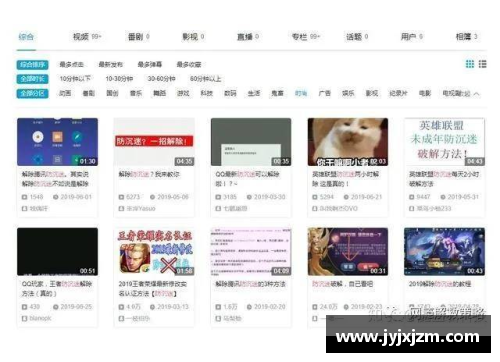Switch to grid view layout icon
The height and width of the screenshot is (362, 500).
tap(470, 64)
